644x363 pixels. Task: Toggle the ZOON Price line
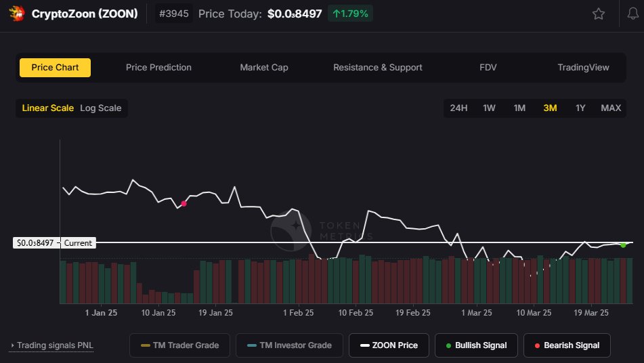389,345
